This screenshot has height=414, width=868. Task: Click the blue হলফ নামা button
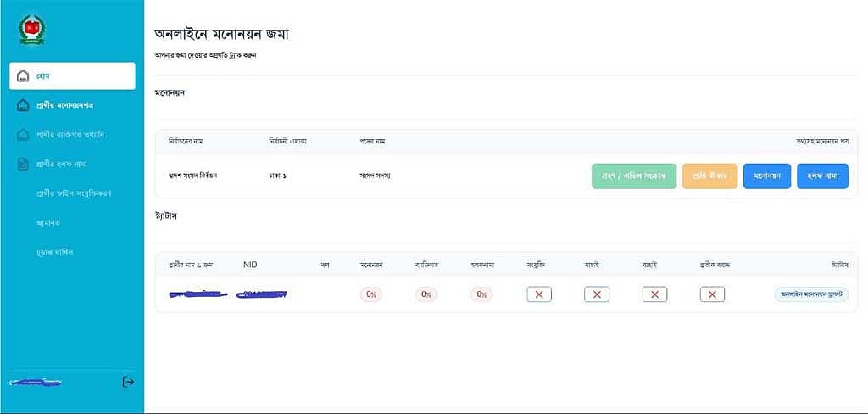(x=822, y=176)
